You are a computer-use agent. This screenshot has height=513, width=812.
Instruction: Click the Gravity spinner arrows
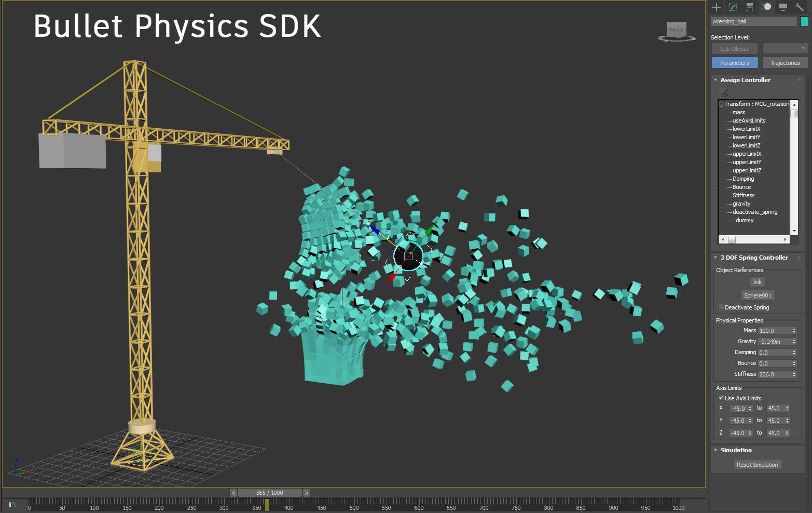pyautogui.click(x=794, y=342)
